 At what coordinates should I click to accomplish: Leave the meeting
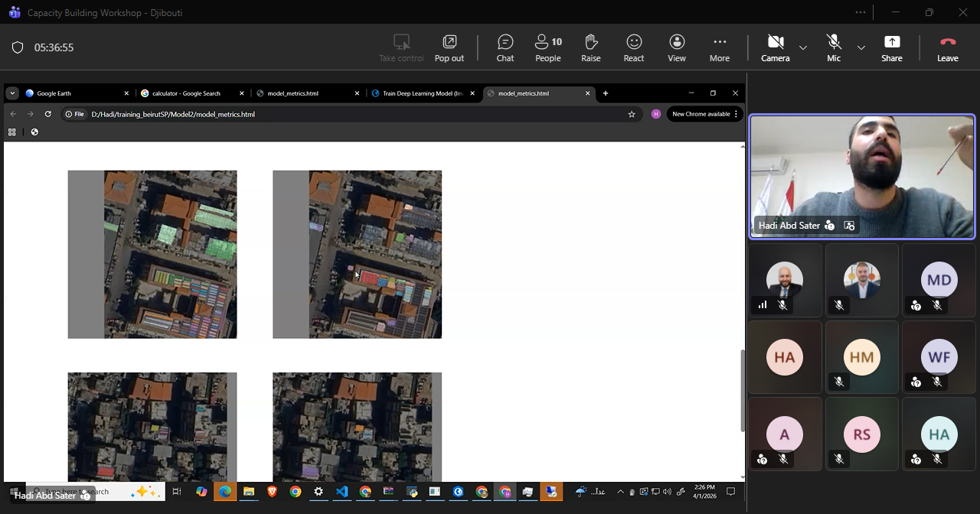[948, 47]
